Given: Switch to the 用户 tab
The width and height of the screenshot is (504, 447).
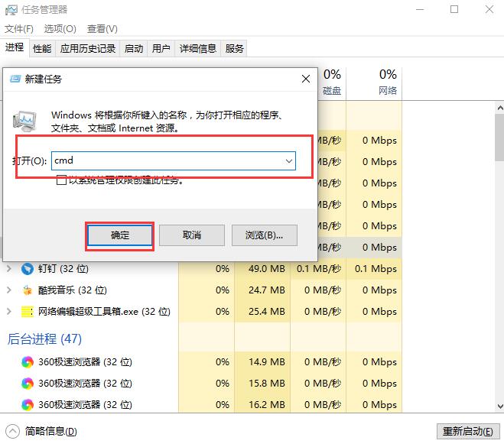Looking at the screenshot, I should point(161,48).
